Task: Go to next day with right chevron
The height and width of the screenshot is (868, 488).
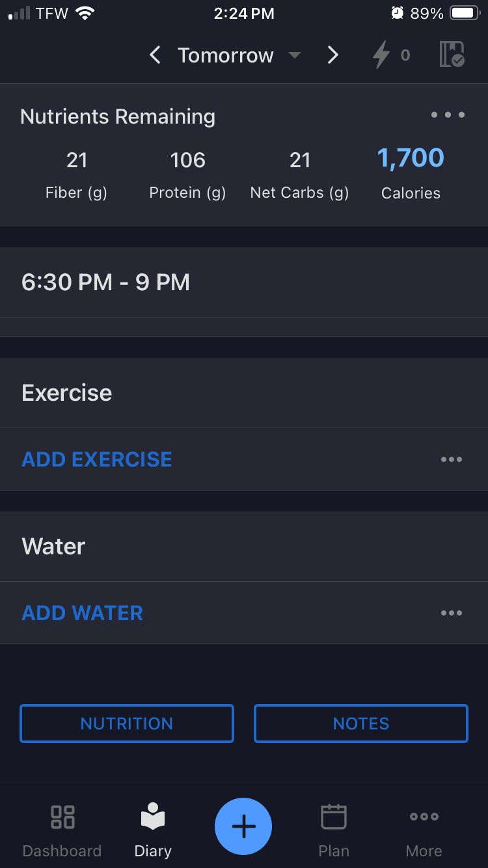Action: [x=332, y=55]
